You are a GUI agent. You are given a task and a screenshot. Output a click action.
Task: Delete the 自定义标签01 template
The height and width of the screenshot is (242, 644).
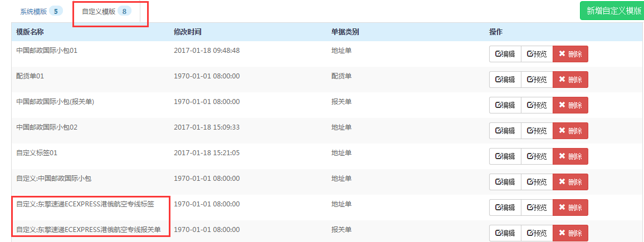[570, 156]
